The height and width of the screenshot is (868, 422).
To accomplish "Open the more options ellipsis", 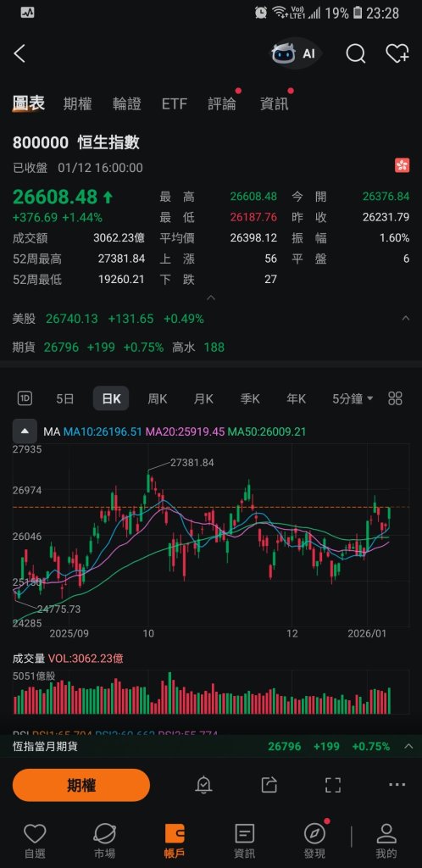I will pyautogui.click(x=397, y=784).
